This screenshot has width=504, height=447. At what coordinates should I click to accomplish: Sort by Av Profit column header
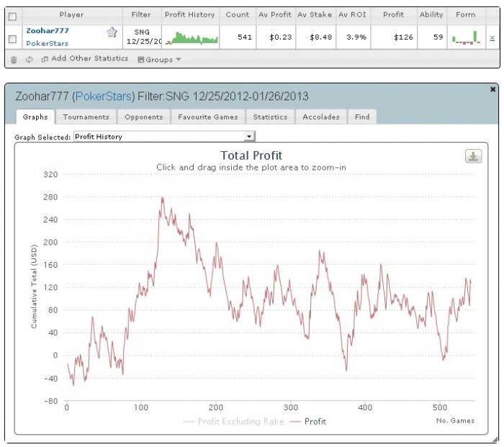[275, 15]
